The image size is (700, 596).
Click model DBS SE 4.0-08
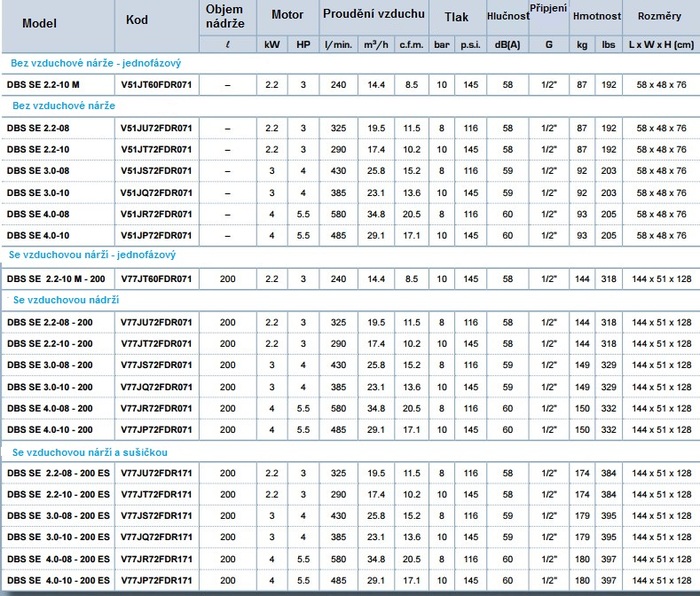coord(38,214)
